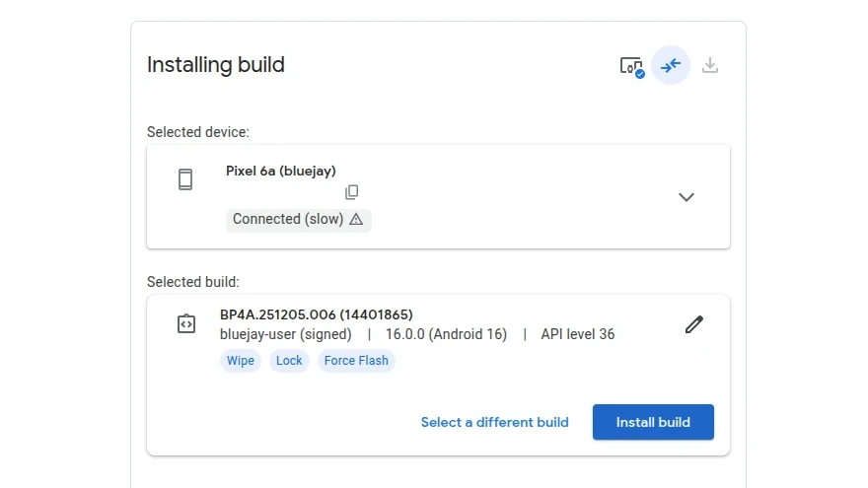Click the download icon in header
This screenshot has width=868, height=488.
pyautogui.click(x=710, y=66)
